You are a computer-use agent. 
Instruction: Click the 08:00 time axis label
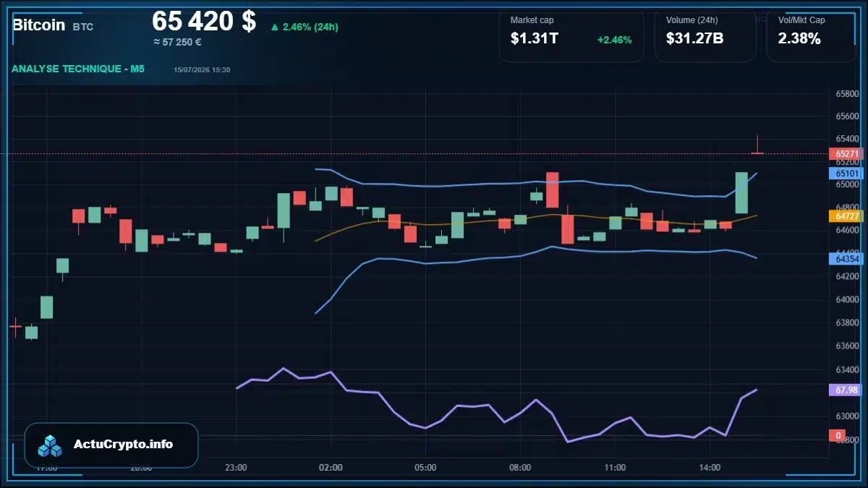[x=520, y=468]
